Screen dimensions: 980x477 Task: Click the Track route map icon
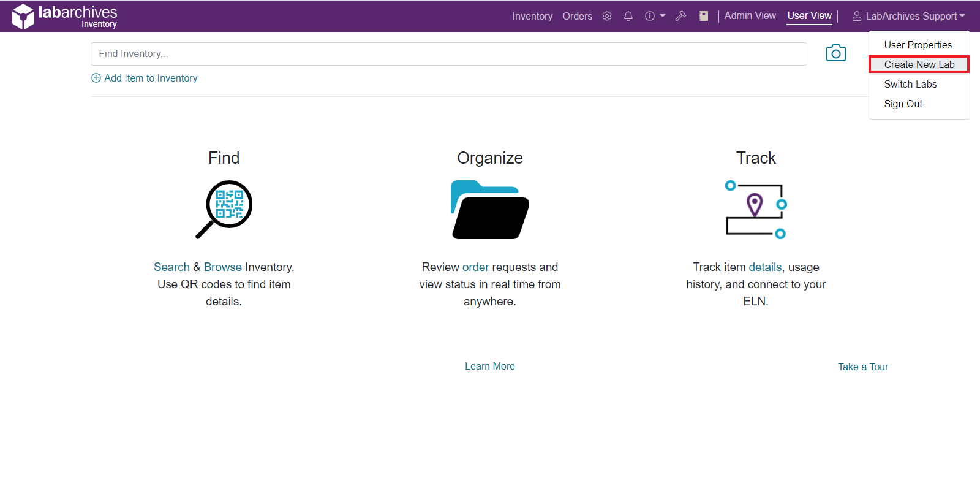756,209
